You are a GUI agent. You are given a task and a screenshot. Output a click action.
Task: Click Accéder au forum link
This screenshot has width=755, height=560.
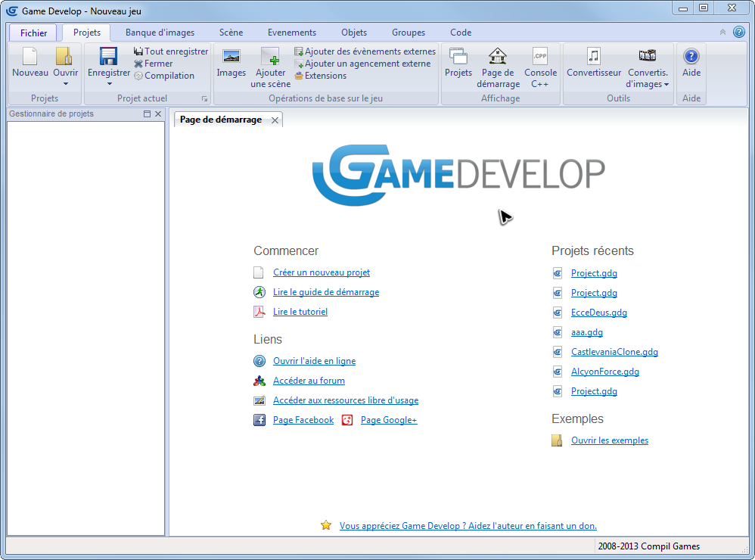(x=309, y=381)
